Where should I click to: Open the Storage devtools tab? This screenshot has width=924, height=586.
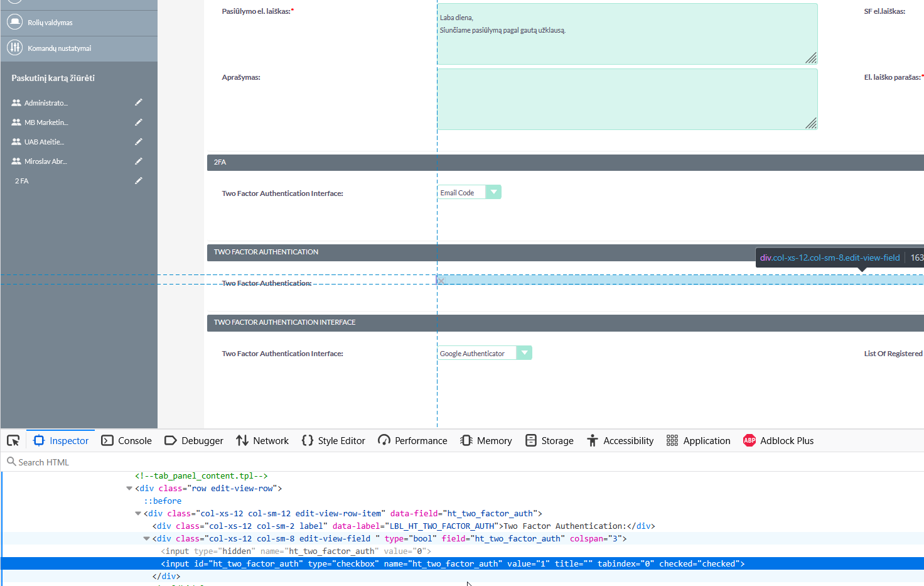tap(549, 440)
